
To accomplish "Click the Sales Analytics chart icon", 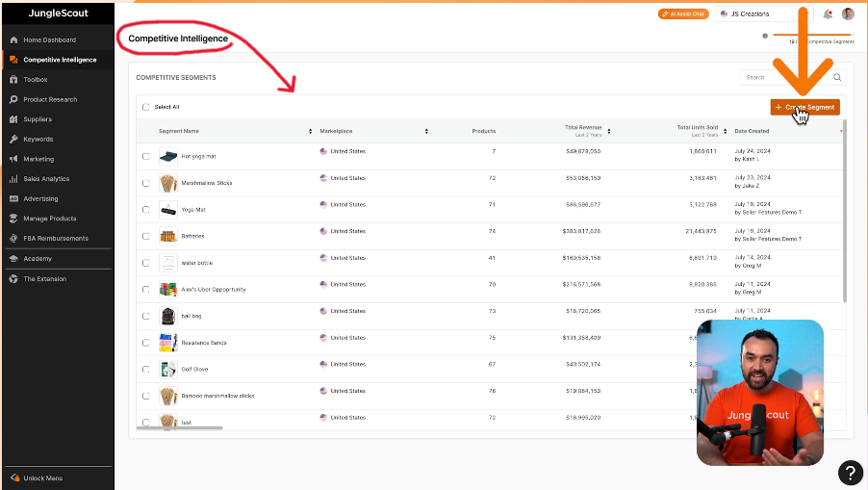I will pos(13,179).
